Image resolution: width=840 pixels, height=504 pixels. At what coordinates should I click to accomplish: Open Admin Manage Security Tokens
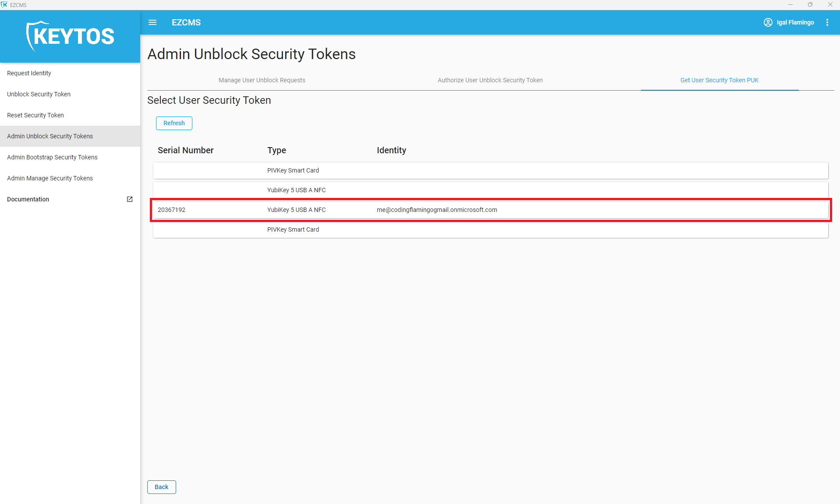50,178
